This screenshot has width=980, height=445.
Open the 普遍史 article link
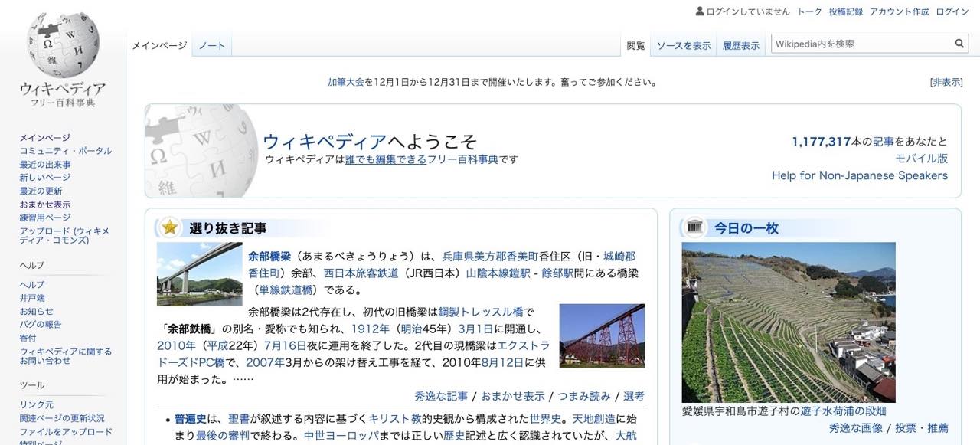(191, 419)
